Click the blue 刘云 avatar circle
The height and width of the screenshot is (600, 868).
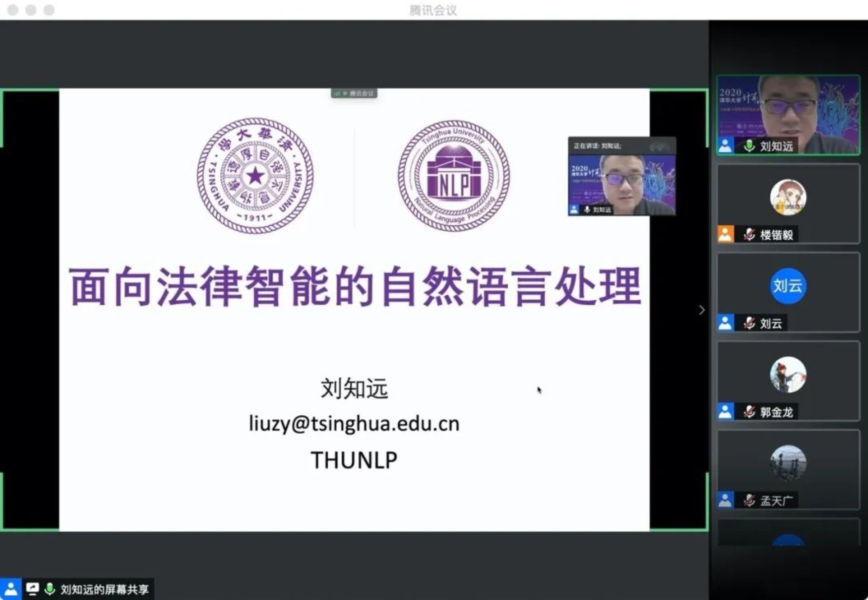pos(788,286)
